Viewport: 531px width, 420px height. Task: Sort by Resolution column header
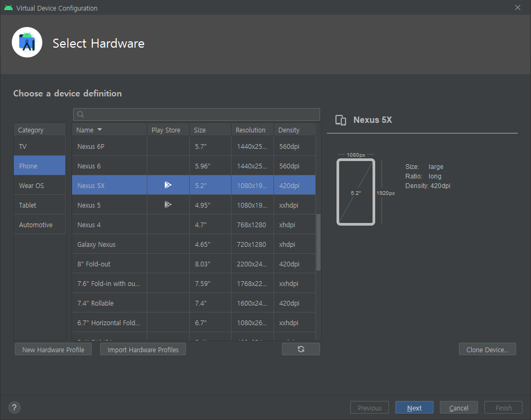click(253, 130)
